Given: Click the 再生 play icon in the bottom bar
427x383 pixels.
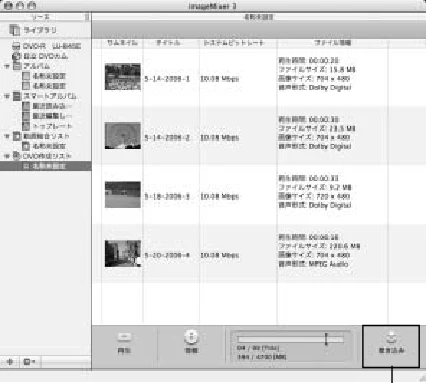Looking at the screenshot, I should click(x=124, y=337).
